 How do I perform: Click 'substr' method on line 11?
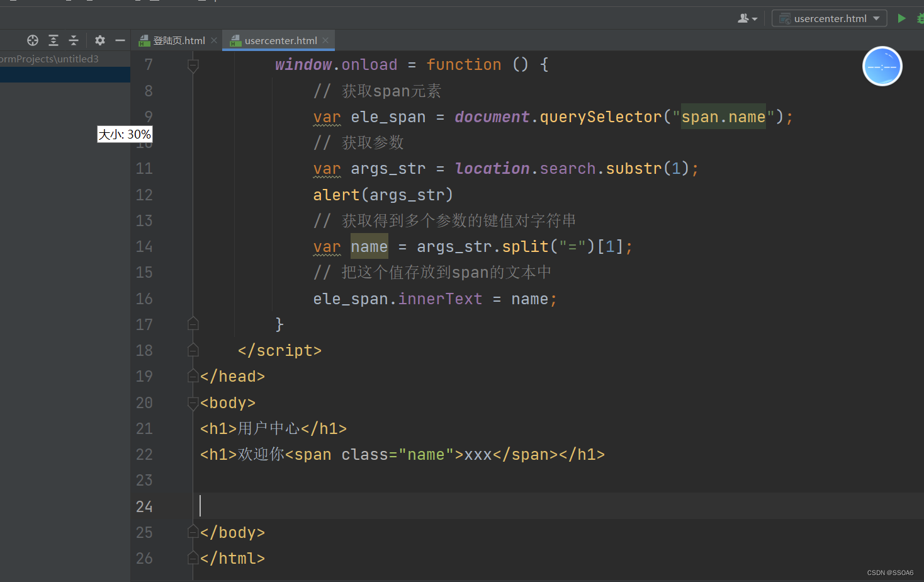coord(634,169)
